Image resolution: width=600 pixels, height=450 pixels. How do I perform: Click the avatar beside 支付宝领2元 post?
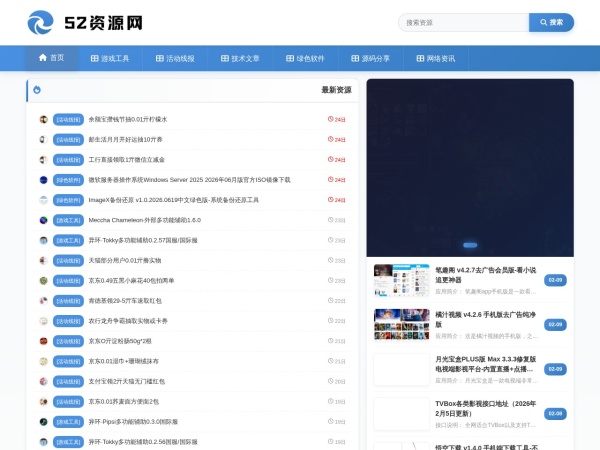[x=44, y=382]
